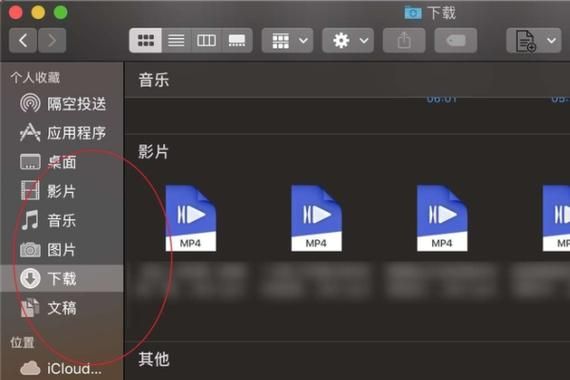Open 桌面 (Desktop) in sidebar

point(63,162)
